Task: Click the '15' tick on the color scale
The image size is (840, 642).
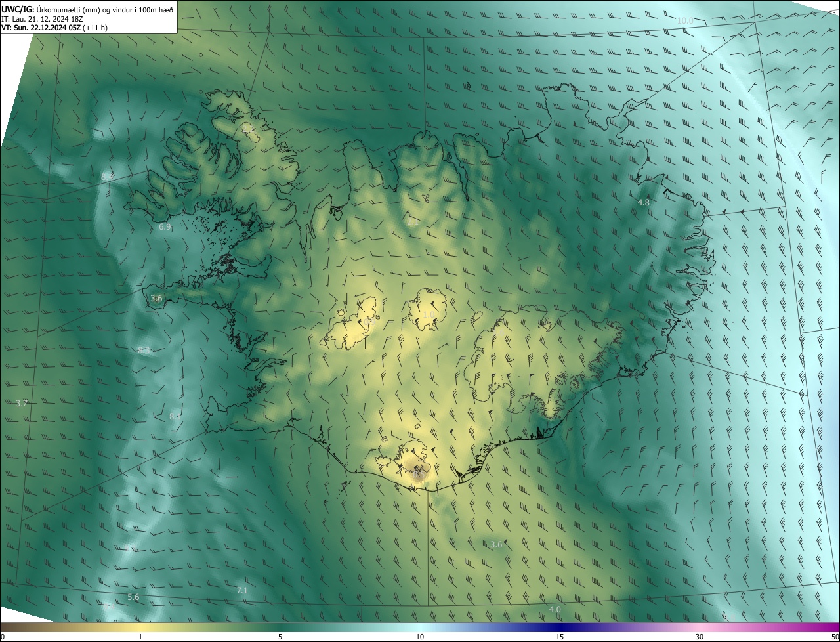Action: pyautogui.click(x=560, y=637)
